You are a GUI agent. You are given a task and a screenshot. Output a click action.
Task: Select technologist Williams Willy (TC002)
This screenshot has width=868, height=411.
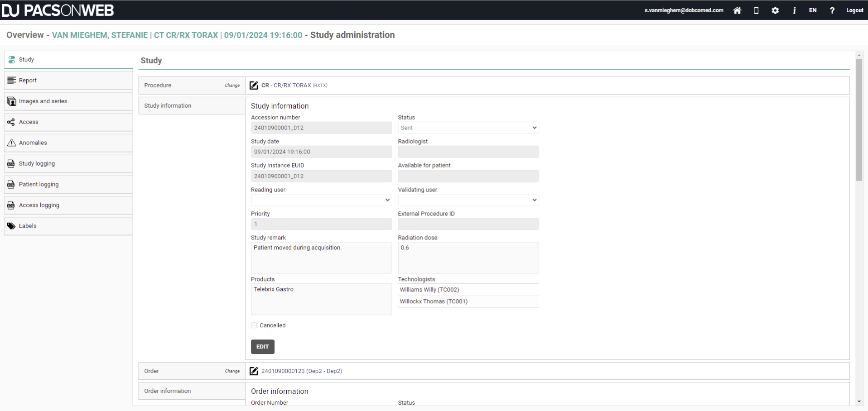(468, 290)
